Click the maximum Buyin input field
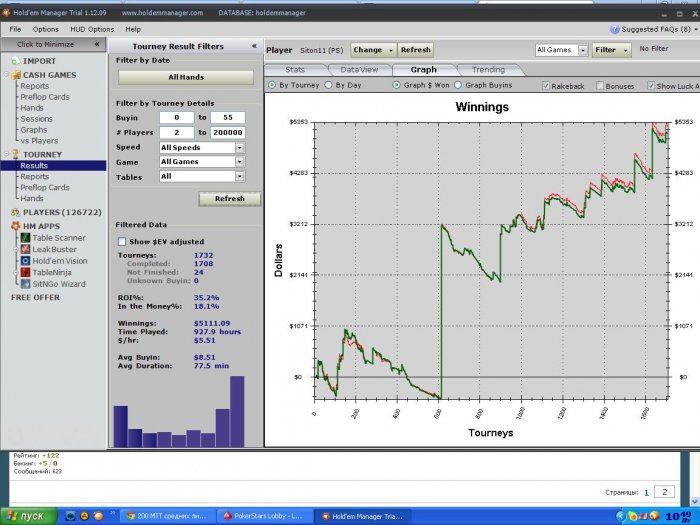Viewport: 700px width, 525px height. pos(229,118)
